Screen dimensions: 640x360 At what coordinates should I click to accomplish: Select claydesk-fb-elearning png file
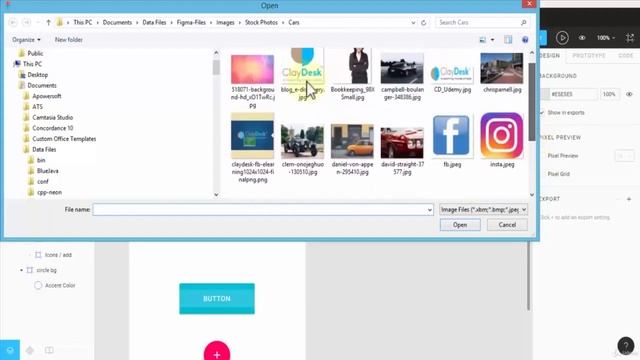(253, 148)
